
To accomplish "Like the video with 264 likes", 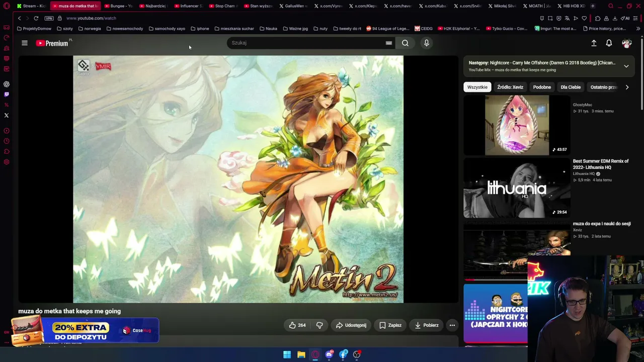I will coord(297,325).
